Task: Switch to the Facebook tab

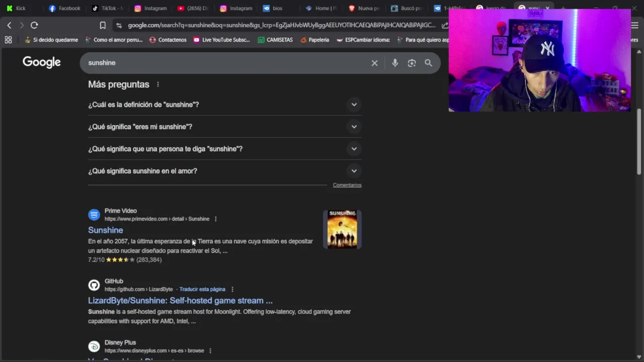Action: pyautogui.click(x=64, y=8)
